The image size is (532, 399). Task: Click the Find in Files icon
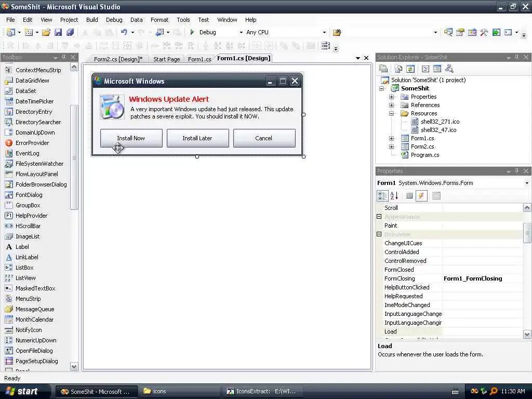[337, 32]
